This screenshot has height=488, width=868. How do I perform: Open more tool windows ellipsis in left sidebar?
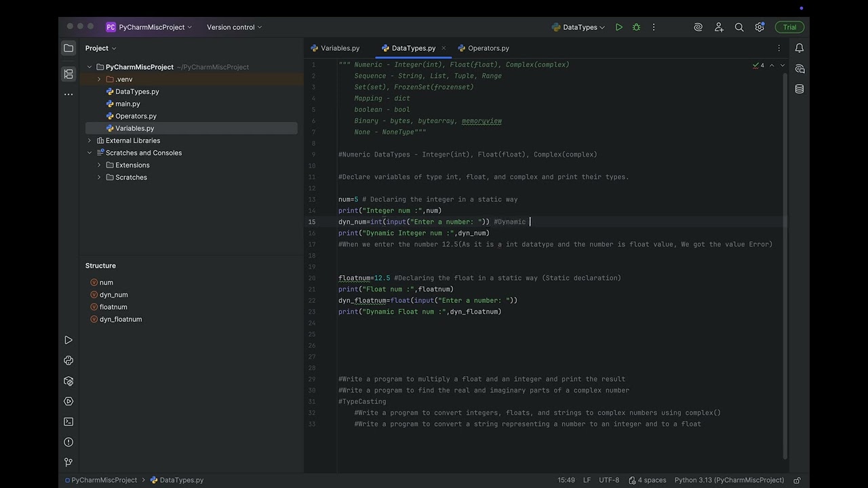(68, 94)
